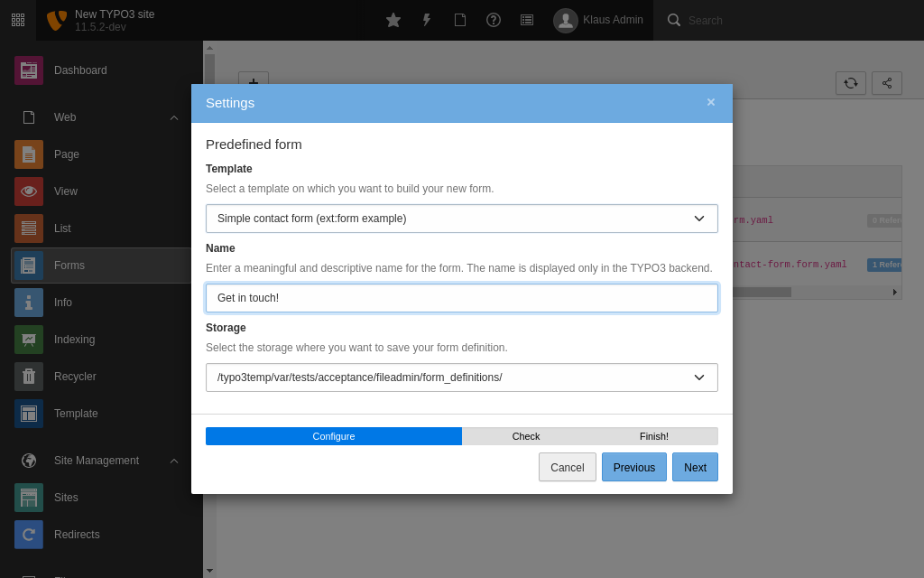The width and height of the screenshot is (924, 578).
Task: Open the Dashboard module
Action: pos(80,70)
